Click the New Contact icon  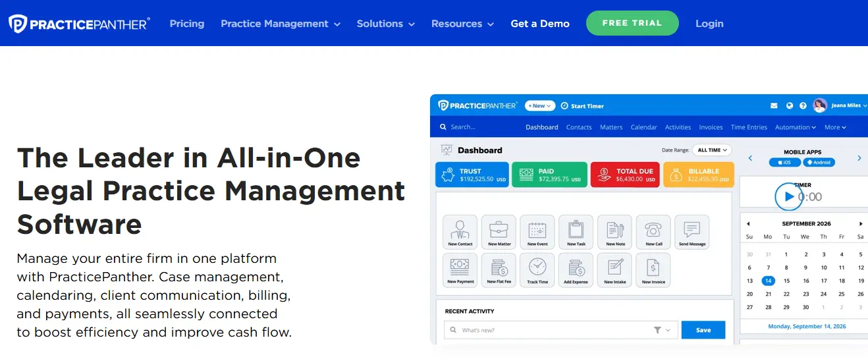tap(460, 232)
